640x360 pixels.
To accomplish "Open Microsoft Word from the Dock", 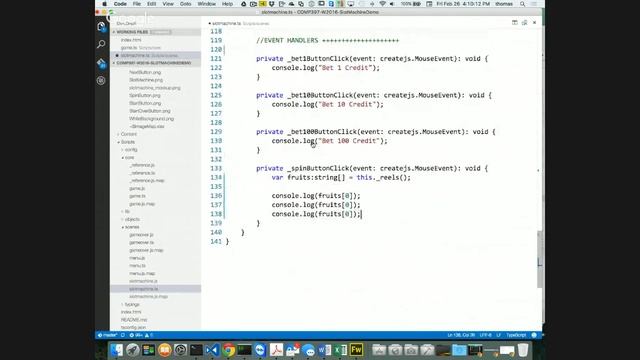I will [x=324, y=350].
